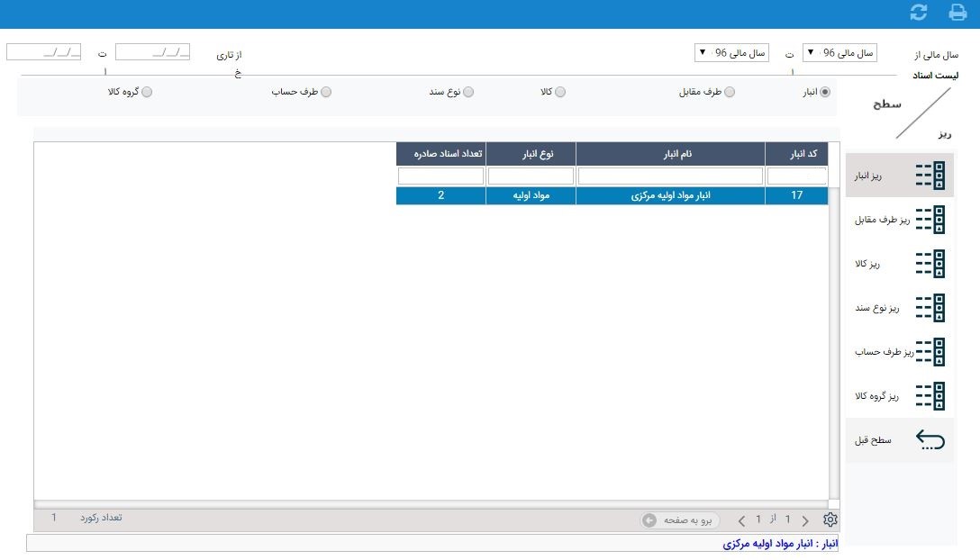The height and width of the screenshot is (560, 980).
Task: Select the نوع سند radio button
Action: point(468,92)
